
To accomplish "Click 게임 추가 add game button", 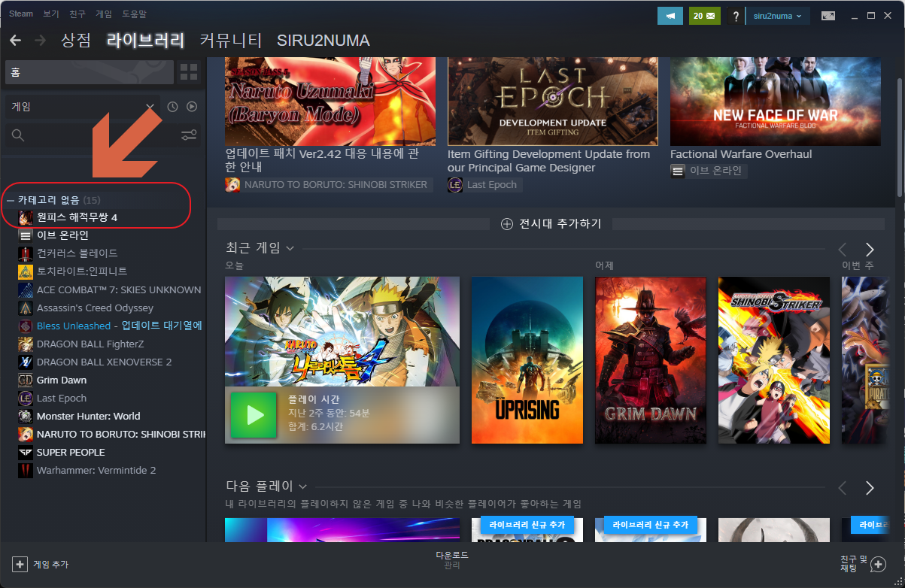I will coord(41,564).
